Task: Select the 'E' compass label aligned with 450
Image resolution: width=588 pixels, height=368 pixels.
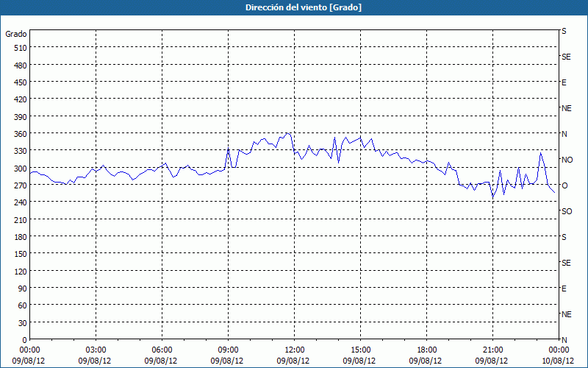Action: coord(564,82)
